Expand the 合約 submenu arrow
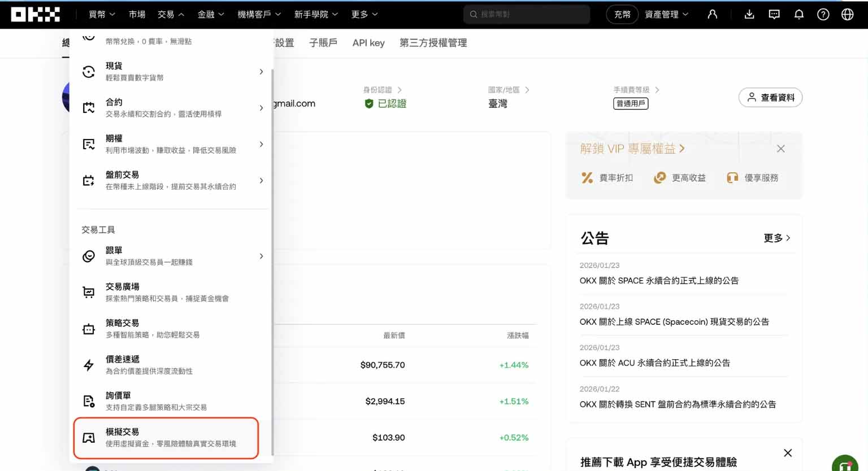This screenshot has height=471, width=868. click(x=261, y=108)
